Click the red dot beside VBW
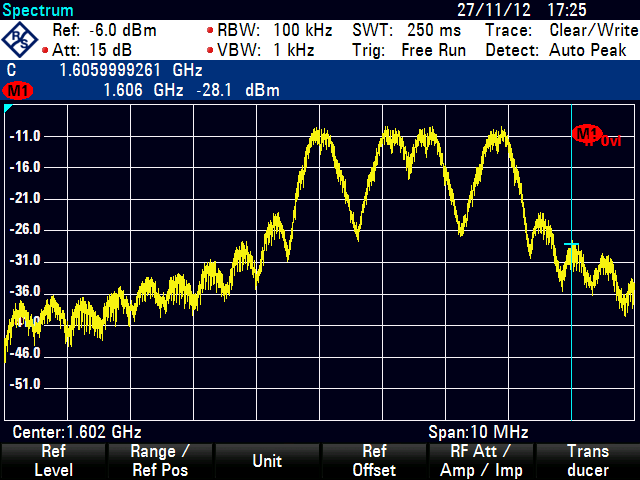Image resolution: width=640 pixels, height=480 pixels. 208,49
